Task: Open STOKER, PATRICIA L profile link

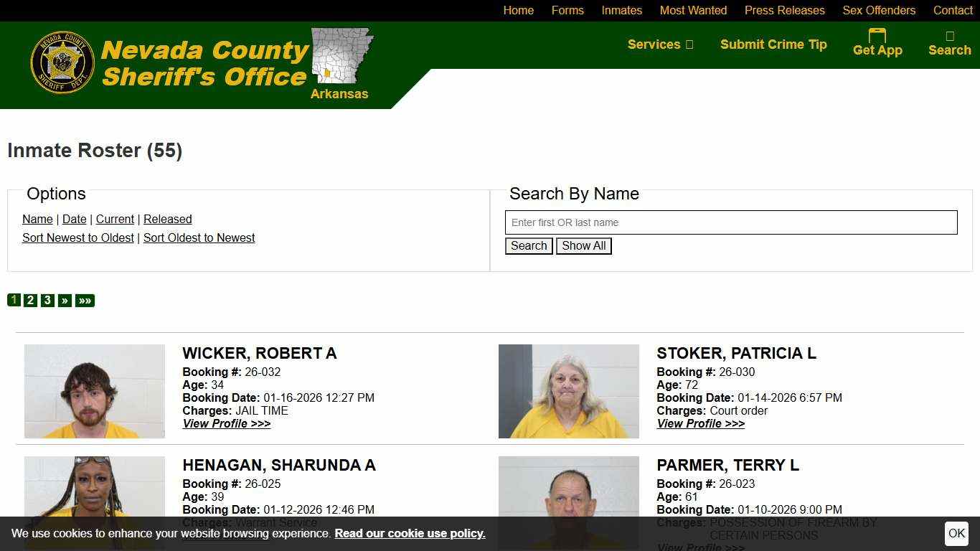Action: pyautogui.click(x=700, y=423)
